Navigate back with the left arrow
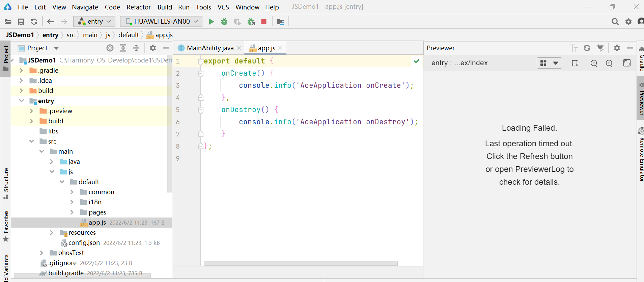The height and width of the screenshot is (282, 644). (50, 22)
